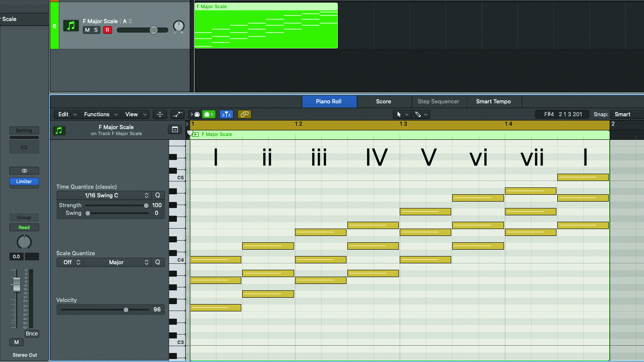Image resolution: width=644 pixels, height=362 pixels.
Task: Switch to the Step Sequencer tab
Action: 438,101
